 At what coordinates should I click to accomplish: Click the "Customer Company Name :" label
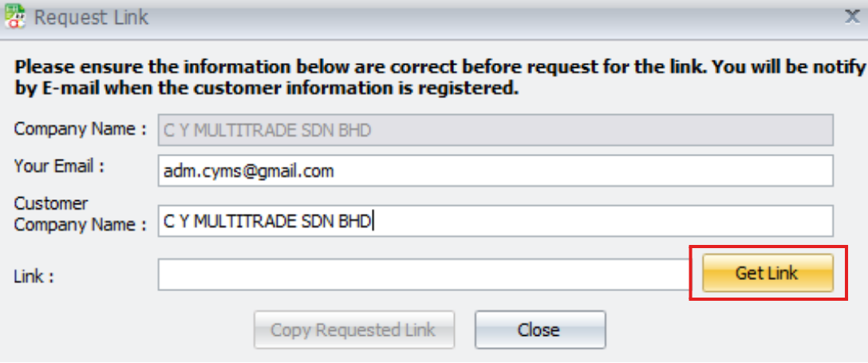(x=80, y=214)
